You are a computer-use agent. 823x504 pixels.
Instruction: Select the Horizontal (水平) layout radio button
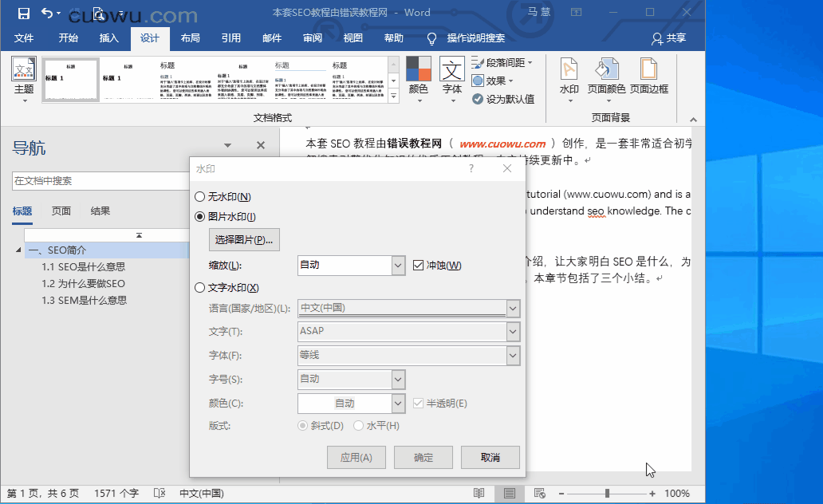tap(359, 426)
